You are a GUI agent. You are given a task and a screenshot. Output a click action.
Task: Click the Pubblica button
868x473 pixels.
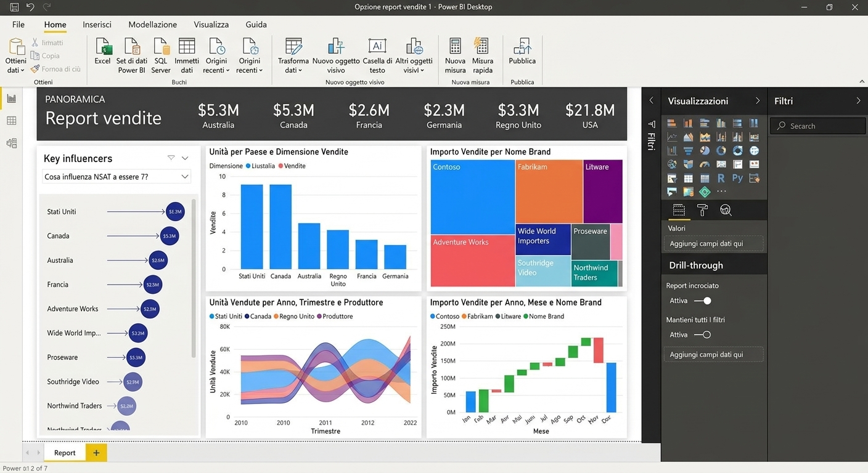522,51
